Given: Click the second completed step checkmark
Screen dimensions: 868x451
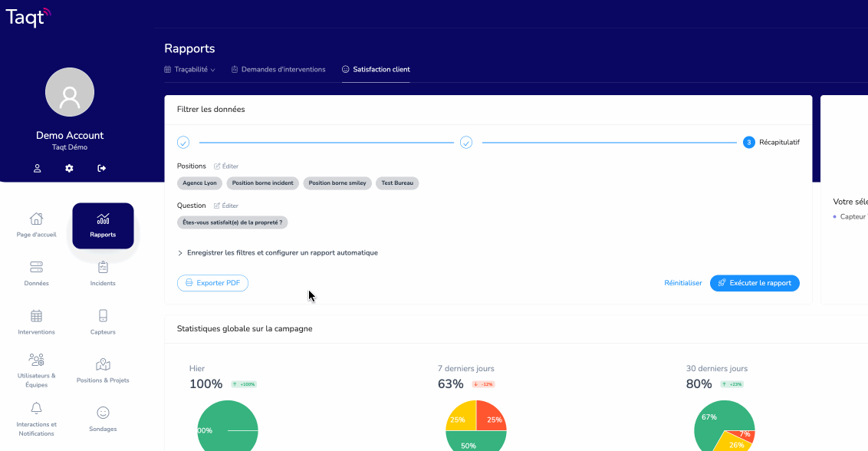Looking at the screenshot, I should (466, 143).
